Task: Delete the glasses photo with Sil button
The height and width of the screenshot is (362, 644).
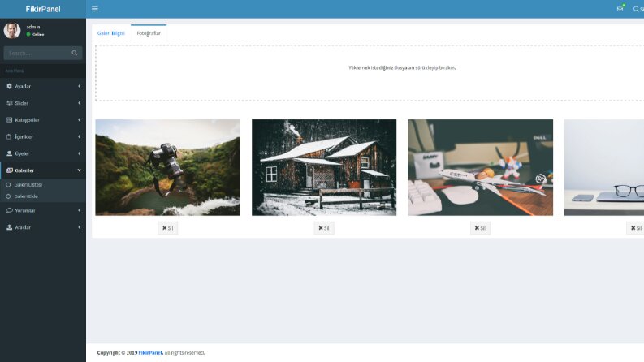Action: point(635,228)
